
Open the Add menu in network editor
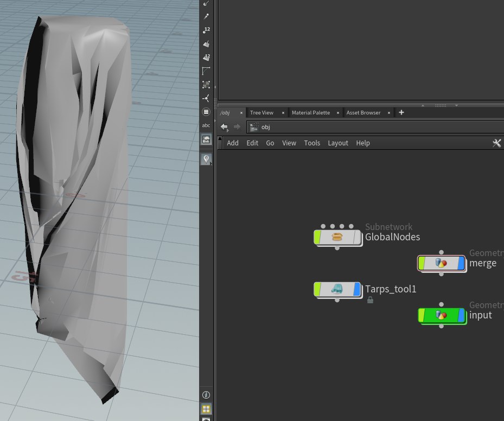(x=233, y=143)
